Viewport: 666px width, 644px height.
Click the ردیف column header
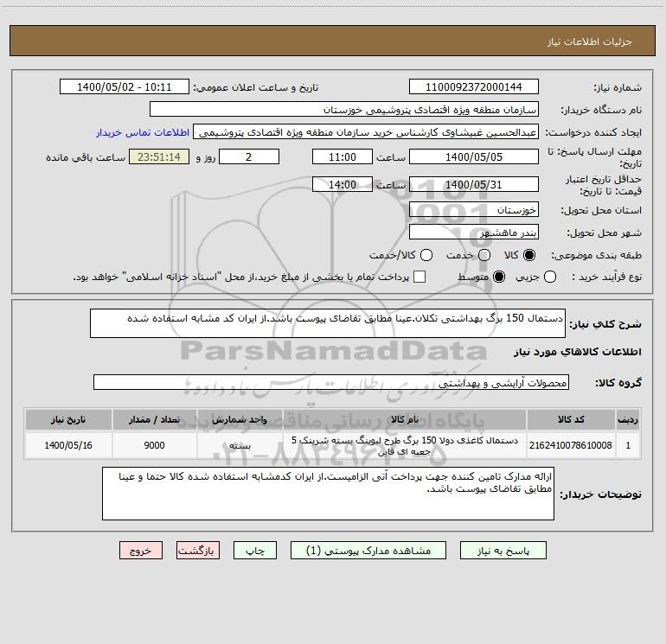point(628,419)
